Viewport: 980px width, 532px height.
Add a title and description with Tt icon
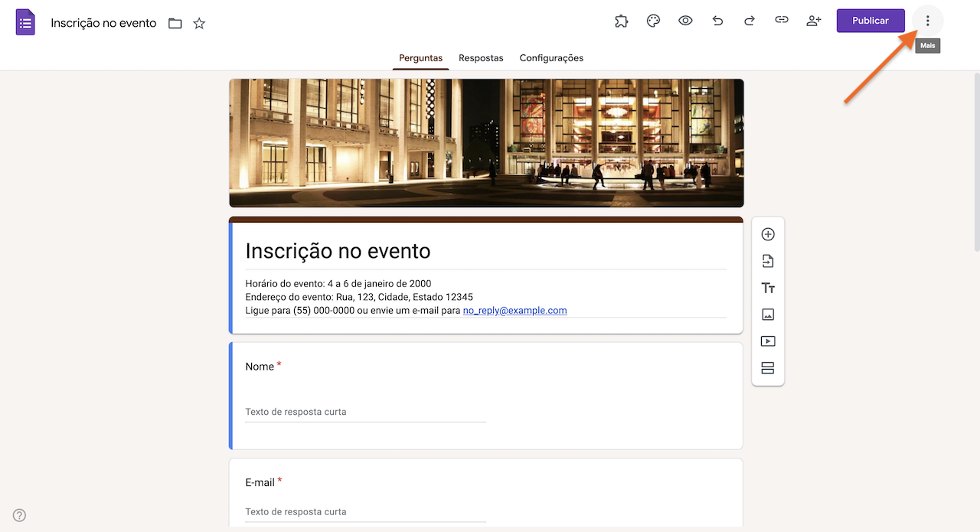(x=767, y=288)
